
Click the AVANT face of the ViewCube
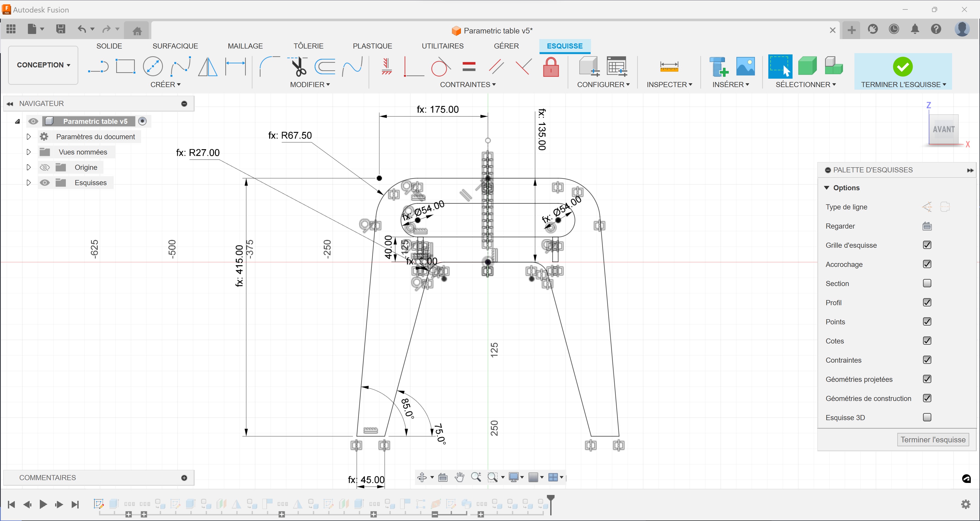(x=944, y=129)
